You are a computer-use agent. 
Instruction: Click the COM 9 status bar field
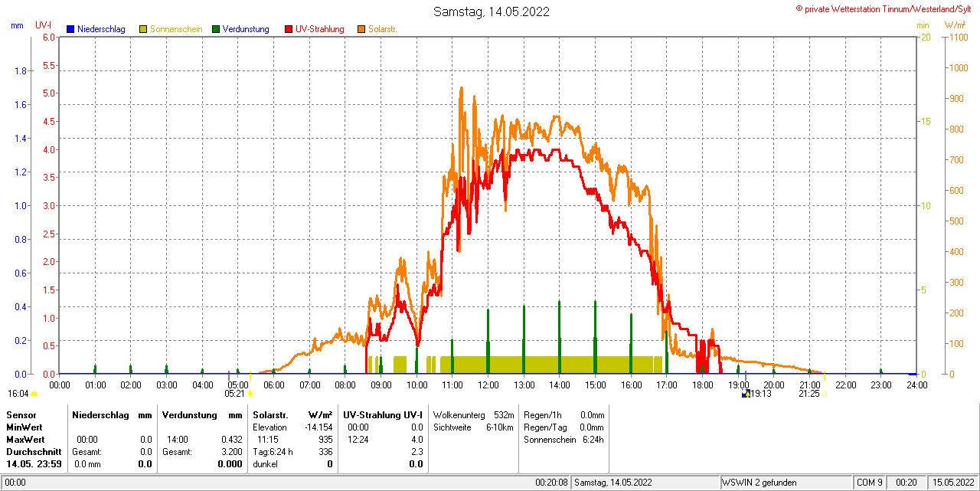(x=870, y=483)
